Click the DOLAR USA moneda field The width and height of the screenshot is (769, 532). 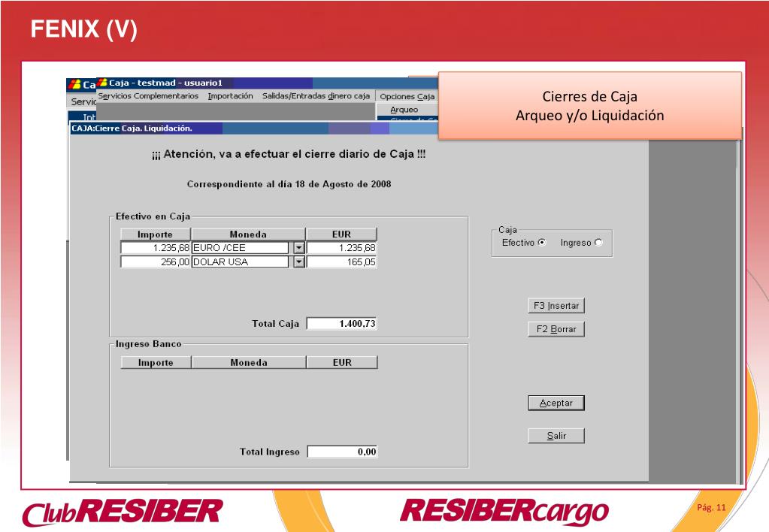pos(241,262)
